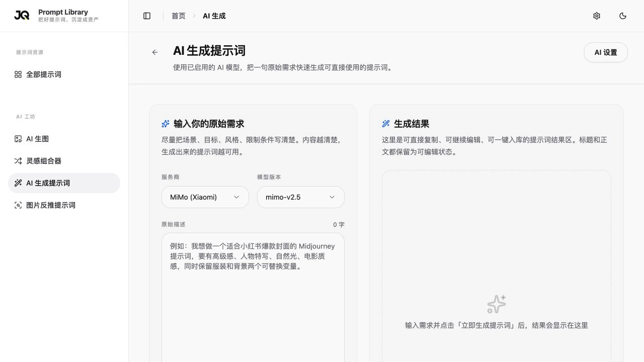Open the AI 生图 menu item
644x362 pixels.
pyautogui.click(x=64, y=139)
